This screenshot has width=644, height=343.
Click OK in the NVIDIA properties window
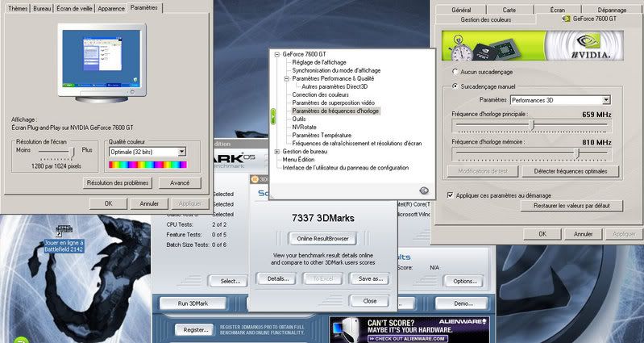[542, 234]
